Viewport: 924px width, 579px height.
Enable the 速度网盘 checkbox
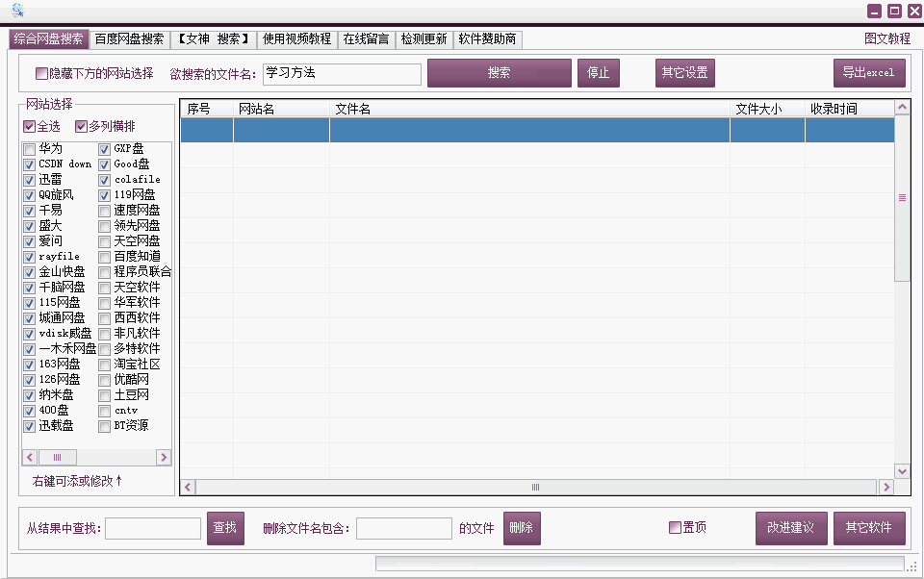tap(103, 211)
